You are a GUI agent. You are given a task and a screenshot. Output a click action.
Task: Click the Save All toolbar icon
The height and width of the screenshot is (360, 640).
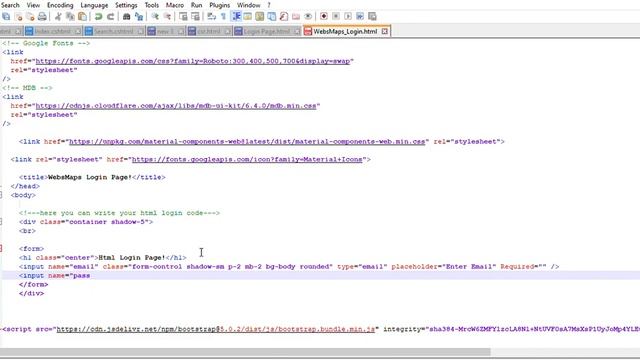coord(6,16)
